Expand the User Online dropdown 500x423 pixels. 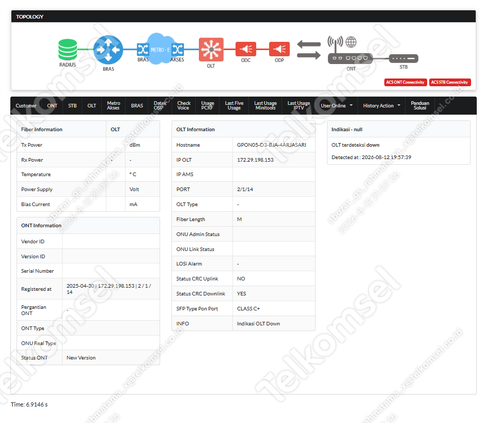[336, 106]
